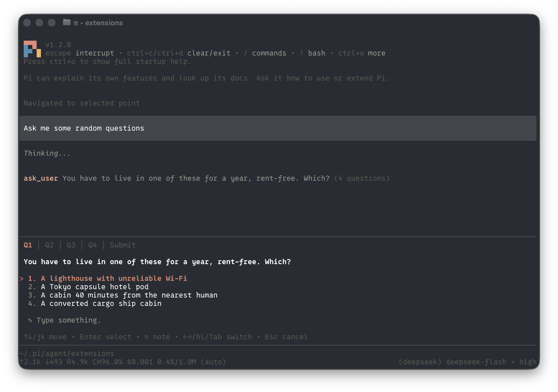The width and height of the screenshot is (558, 392).
Task: Click the Pi pixel logo
Action: pos(32,49)
